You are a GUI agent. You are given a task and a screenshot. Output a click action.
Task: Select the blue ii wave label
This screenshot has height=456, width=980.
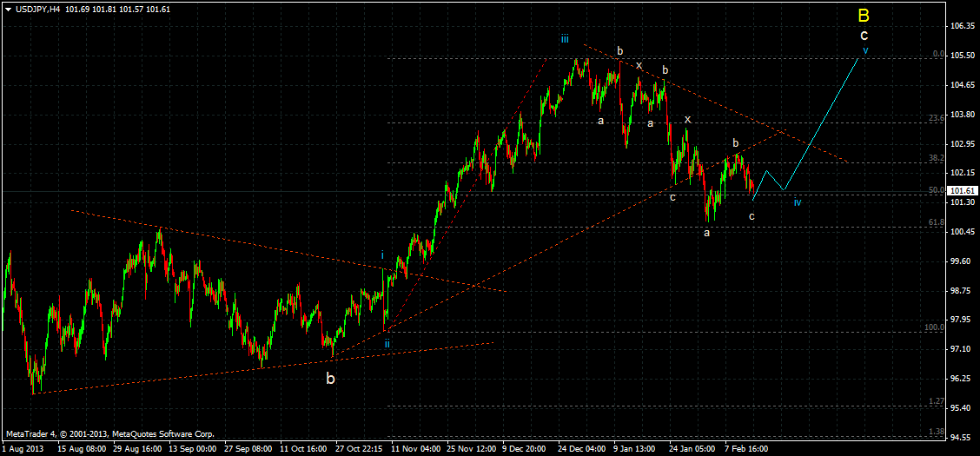point(387,343)
